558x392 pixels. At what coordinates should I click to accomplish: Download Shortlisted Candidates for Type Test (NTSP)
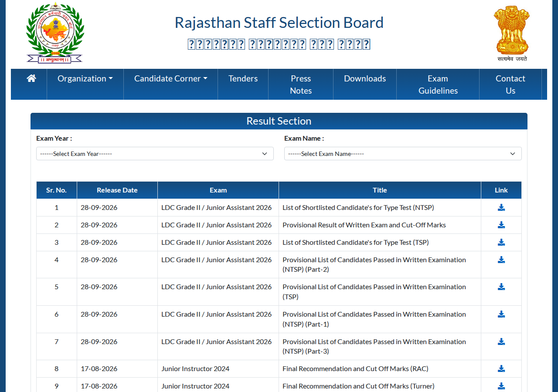coord(501,207)
